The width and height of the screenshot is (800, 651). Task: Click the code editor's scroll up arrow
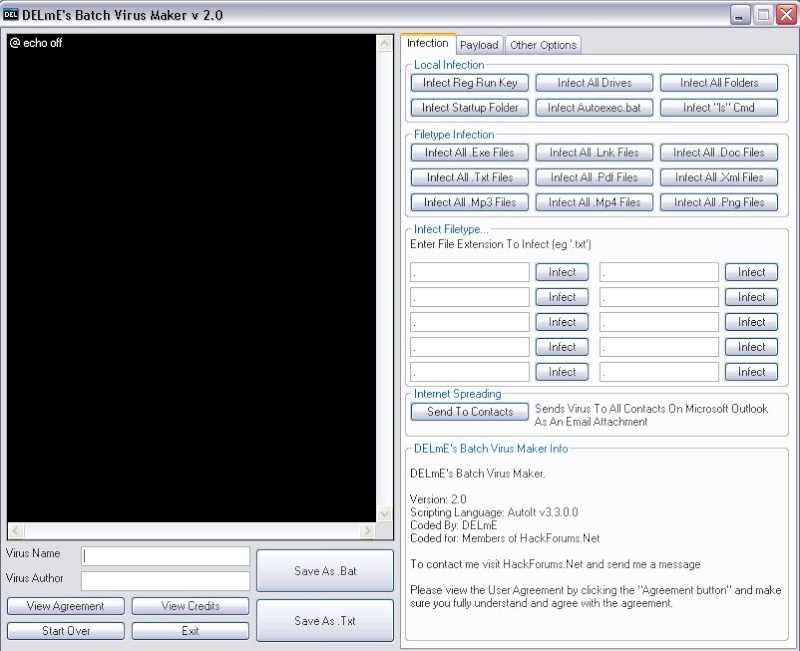tap(384, 43)
